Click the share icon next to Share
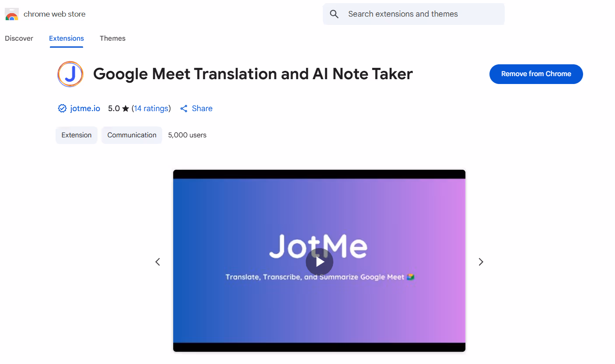615x364 pixels. point(184,108)
